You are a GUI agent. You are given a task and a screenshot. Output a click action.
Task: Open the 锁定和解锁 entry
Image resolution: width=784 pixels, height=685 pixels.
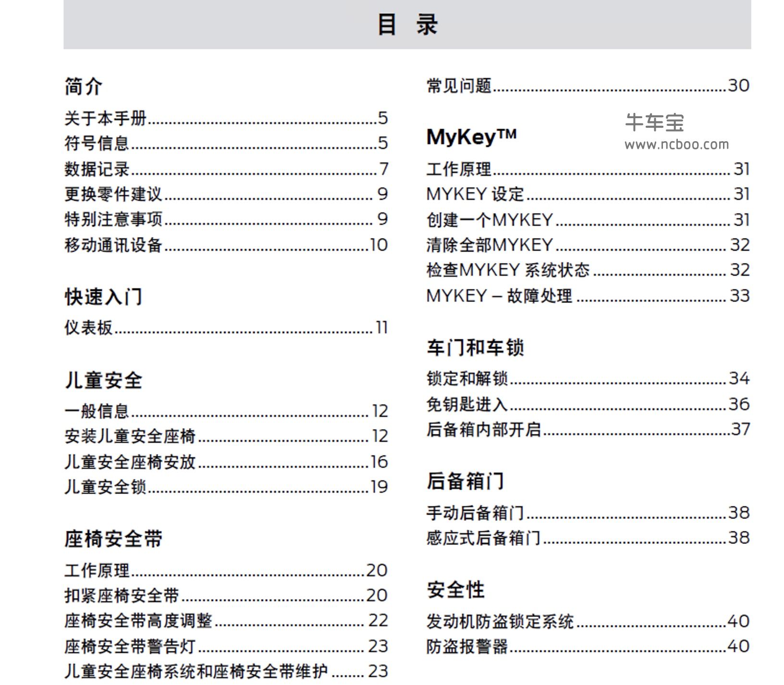point(588,379)
